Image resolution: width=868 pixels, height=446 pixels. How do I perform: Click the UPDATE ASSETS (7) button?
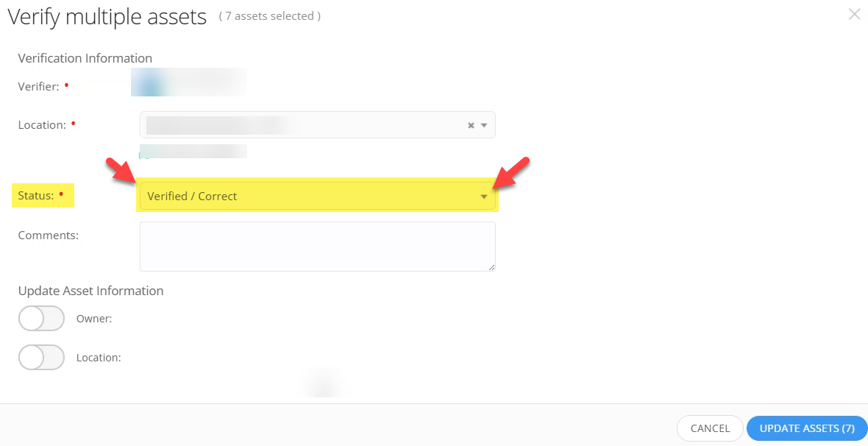tap(807, 428)
